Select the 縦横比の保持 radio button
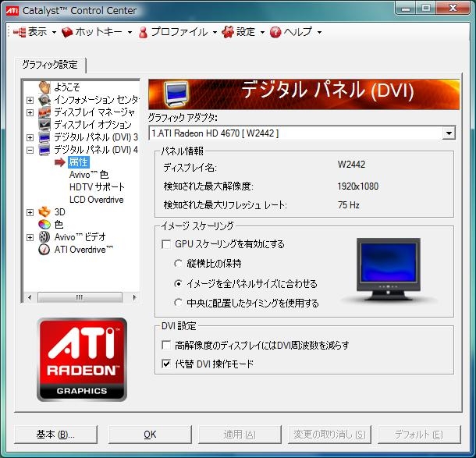This screenshot has width=476, height=458. pos(178,264)
